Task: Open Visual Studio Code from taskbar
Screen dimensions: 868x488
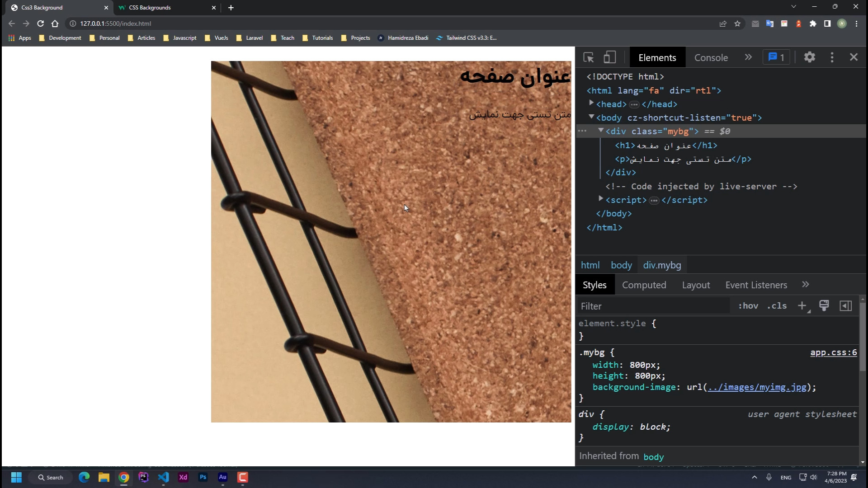Action: 163,477
